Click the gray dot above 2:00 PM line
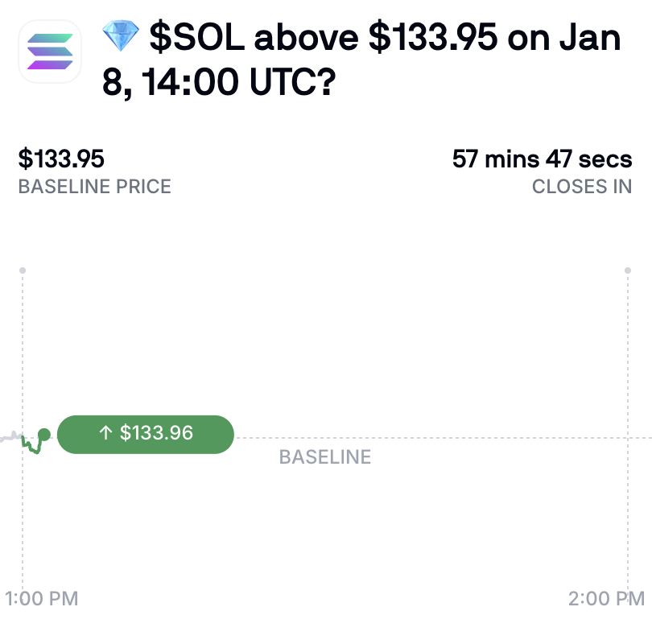Screen dimensions: 652x644 (x=628, y=270)
